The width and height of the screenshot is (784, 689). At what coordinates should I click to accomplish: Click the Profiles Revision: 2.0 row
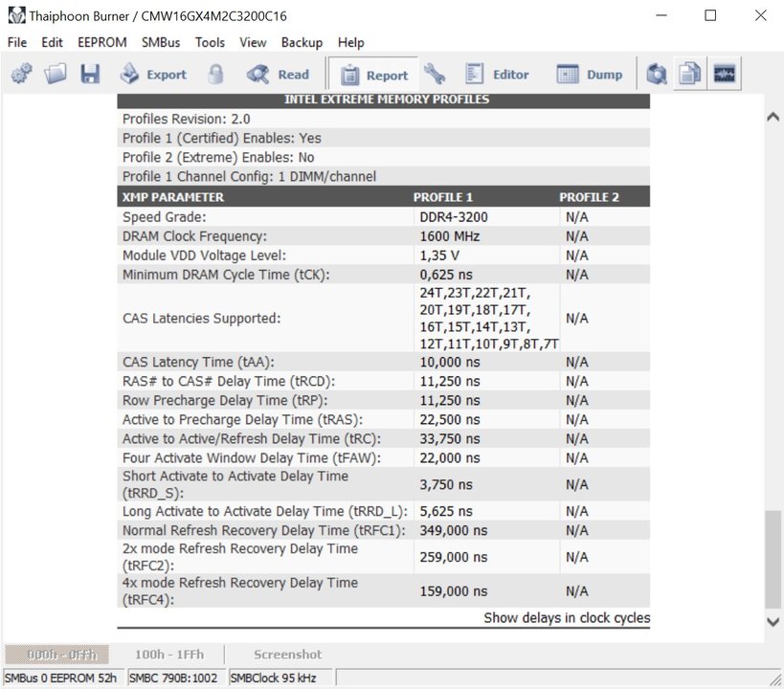click(384, 119)
